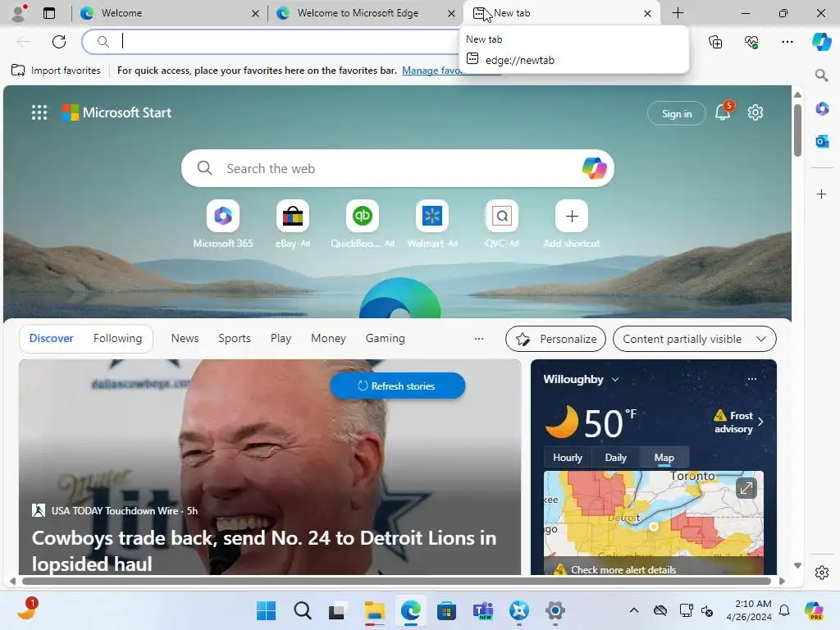This screenshot has width=840, height=630.
Task: Open the sidebar Search icon
Action: point(821,75)
